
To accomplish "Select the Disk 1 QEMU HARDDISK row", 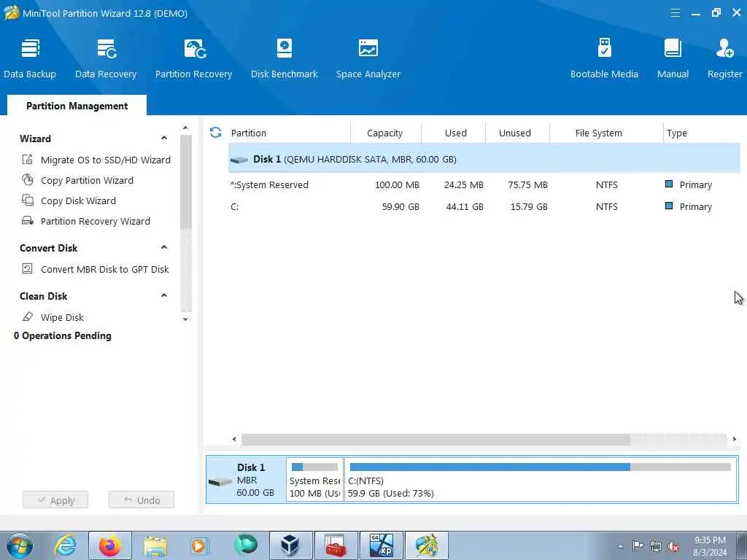I will coord(484,159).
